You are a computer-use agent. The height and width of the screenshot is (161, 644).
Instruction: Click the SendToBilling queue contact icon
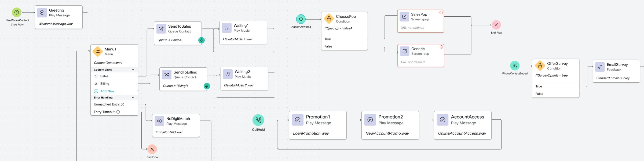pyautogui.click(x=167, y=75)
